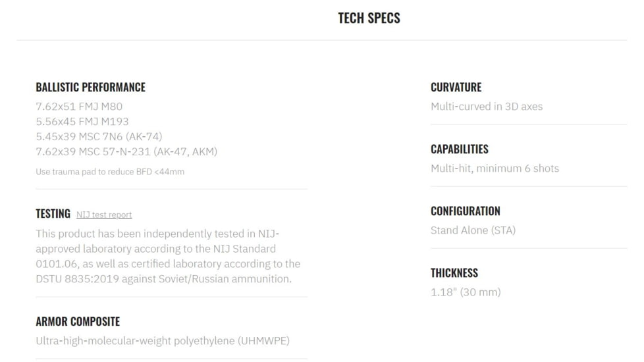The height and width of the screenshot is (362, 644).
Task: Click the TESTING section heading
Action: click(x=53, y=214)
